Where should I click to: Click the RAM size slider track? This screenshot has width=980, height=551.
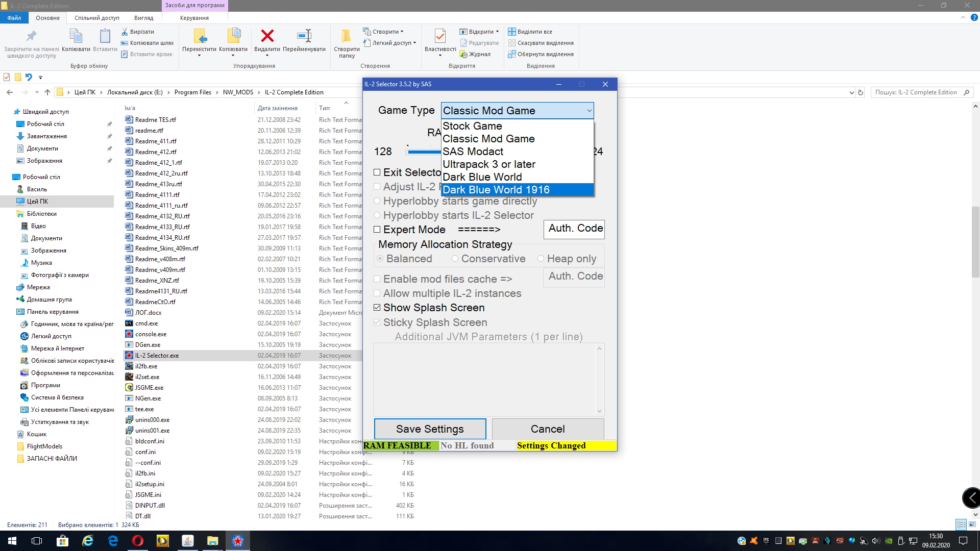424,152
